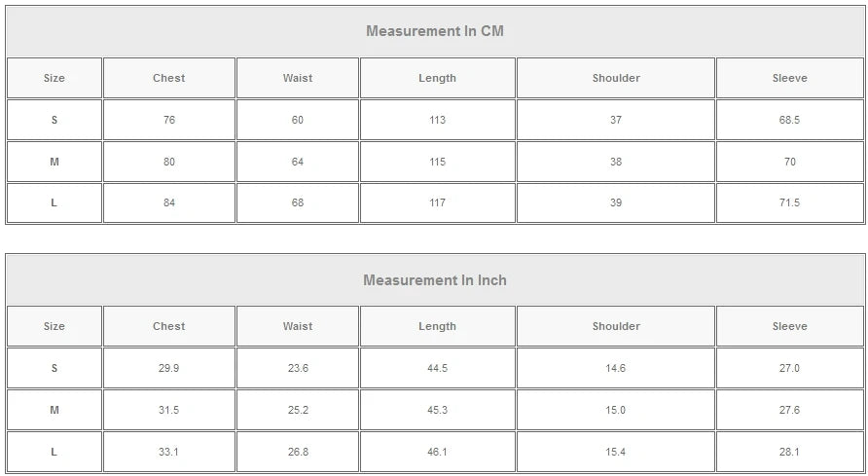
Task: Select the length value 45.3 cell
Action: (x=437, y=410)
